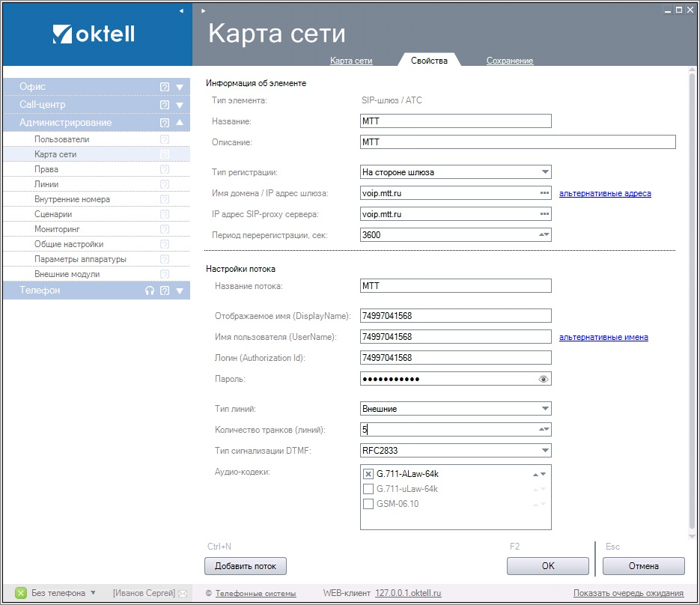Open the альтернативные адреса link
700x605 pixels.
point(605,193)
